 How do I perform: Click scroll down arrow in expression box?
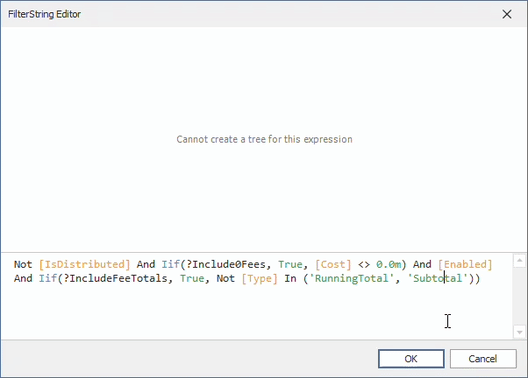point(520,332)
